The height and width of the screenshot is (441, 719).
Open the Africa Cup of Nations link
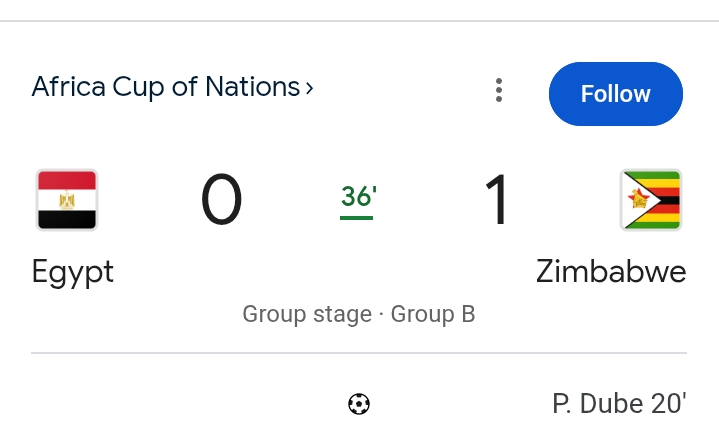pos(165,87)
